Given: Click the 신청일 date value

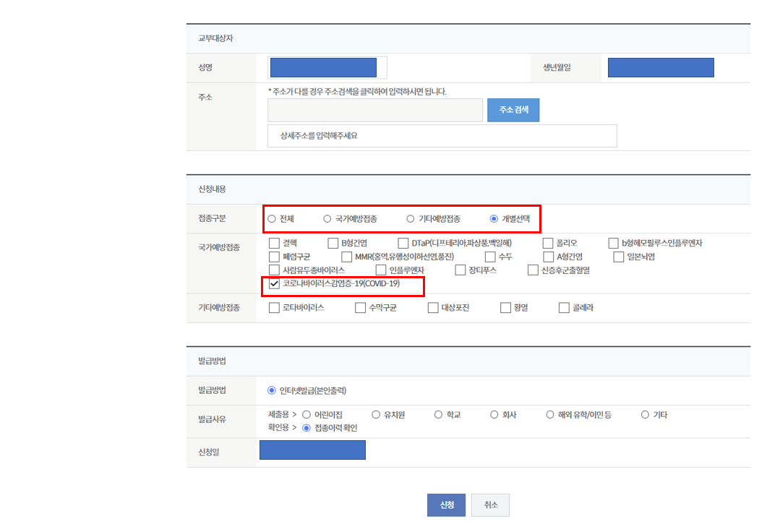Looking at the screenshot, I should (x=312, y=450).
